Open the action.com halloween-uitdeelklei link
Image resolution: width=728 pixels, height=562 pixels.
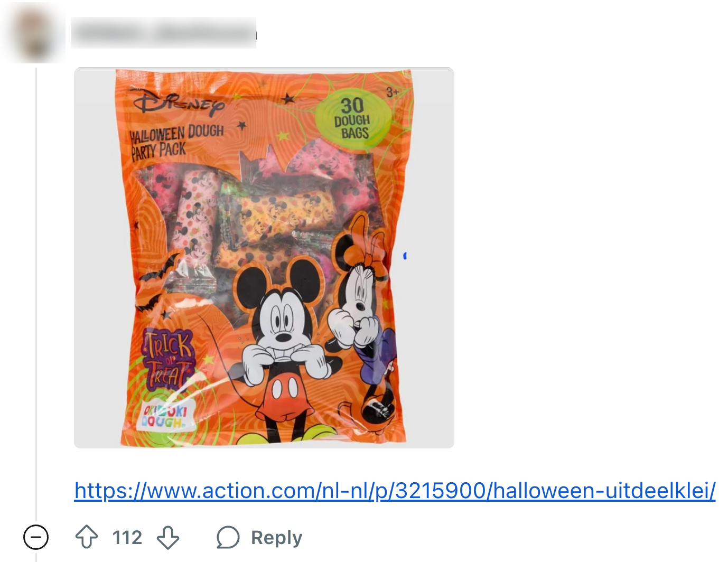[395, 491]
